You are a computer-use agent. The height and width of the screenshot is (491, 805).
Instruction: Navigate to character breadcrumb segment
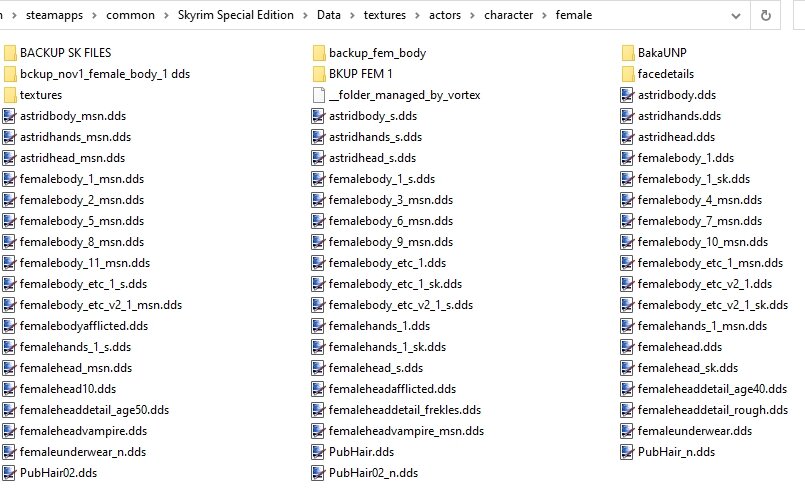click(x=508, y=15)
